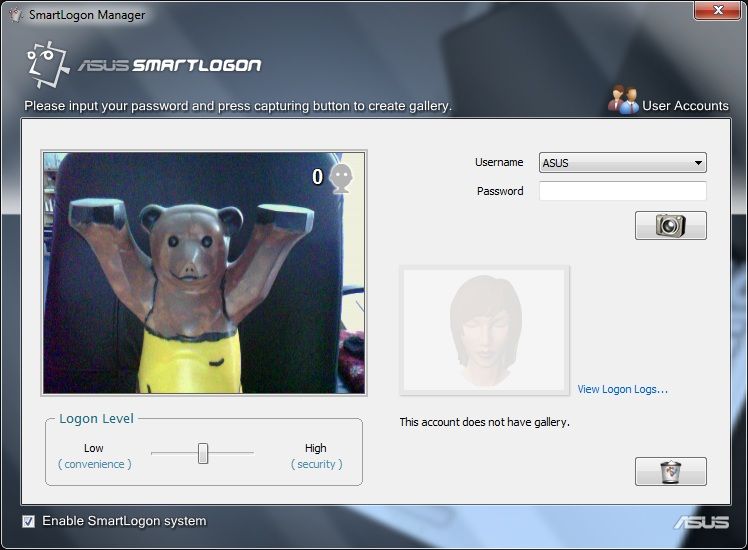Click the webcam preview image
Screen dimensions: 748x550
coord(204,272)
